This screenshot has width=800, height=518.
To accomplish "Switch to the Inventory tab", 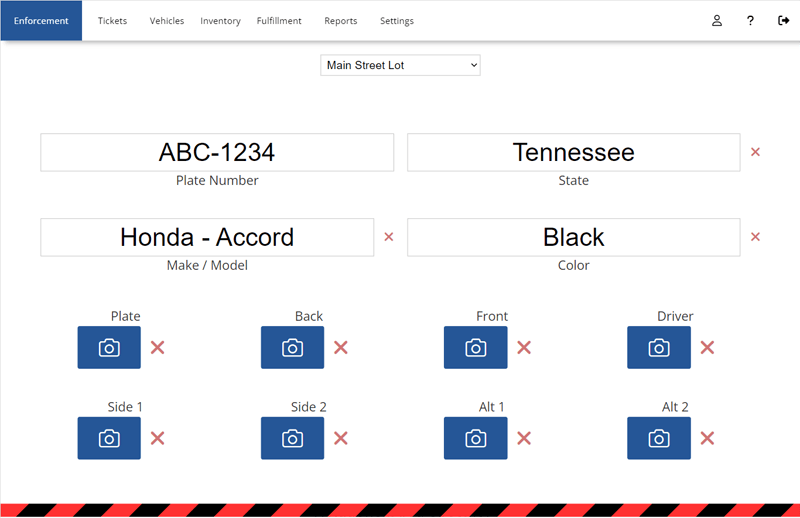I will click(220, 21).
